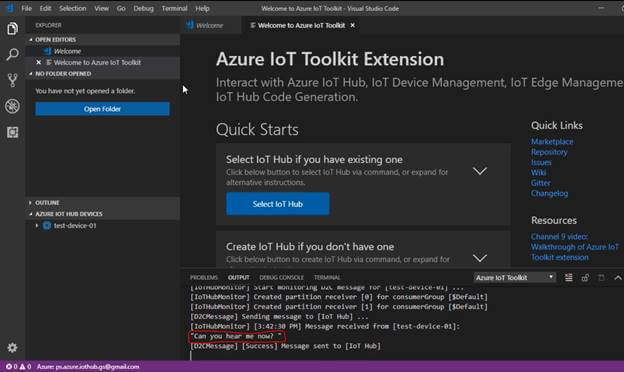Switch to the Problems panel tab
624x372 pixels.
click(x=204, y=278)
